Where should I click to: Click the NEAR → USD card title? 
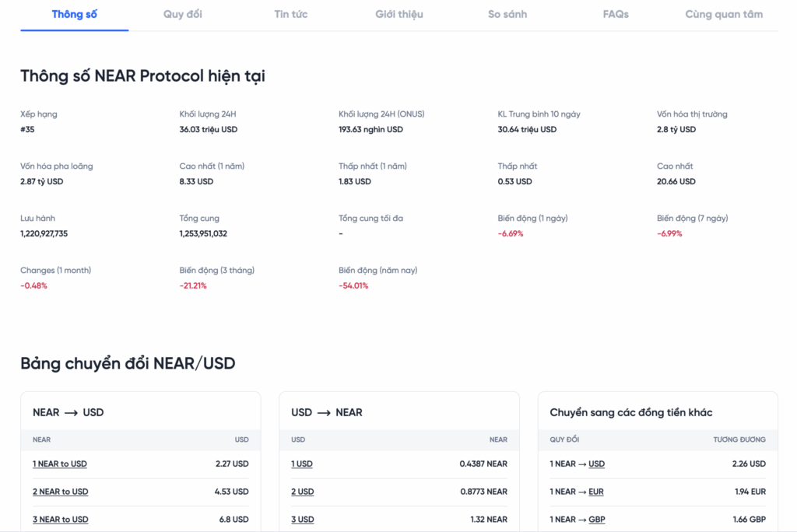tap(68, 412)
